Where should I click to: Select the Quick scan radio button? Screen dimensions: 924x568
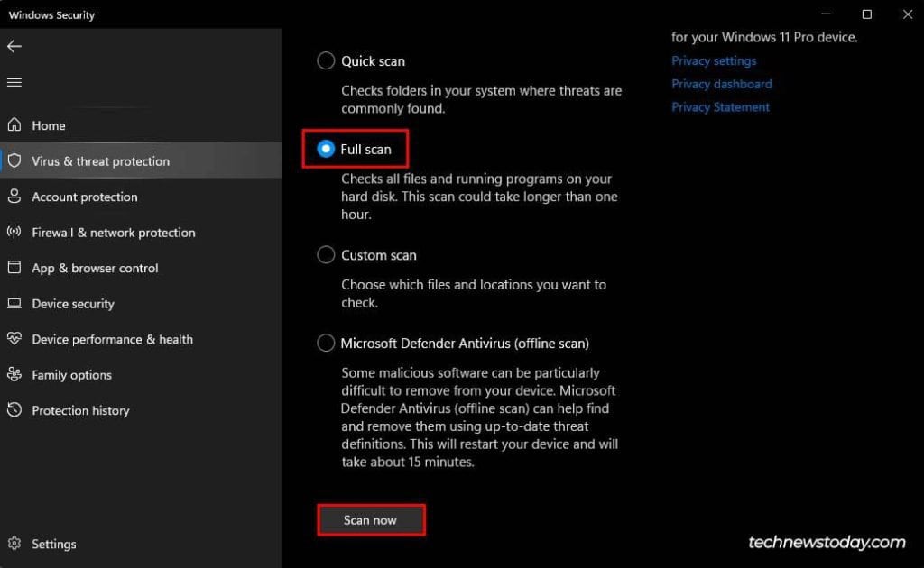click(x=326, y=60)
